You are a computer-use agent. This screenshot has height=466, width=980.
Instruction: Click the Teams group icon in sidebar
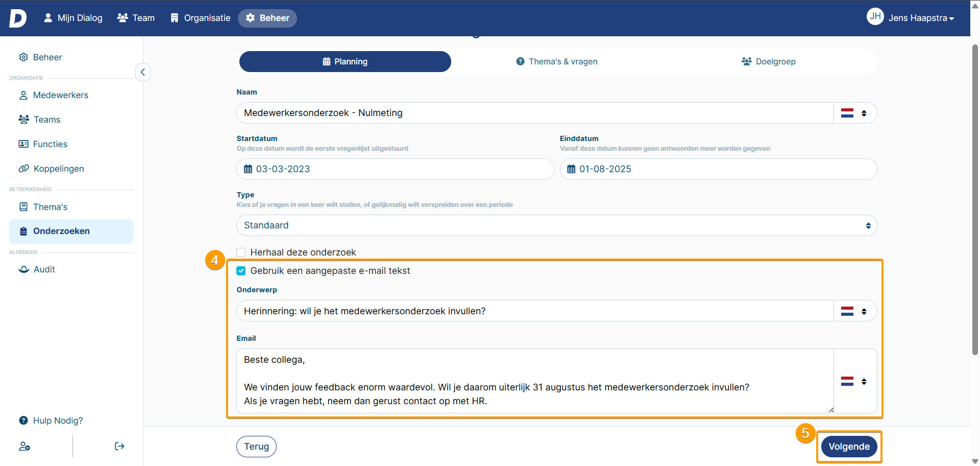tap(23, 120)
